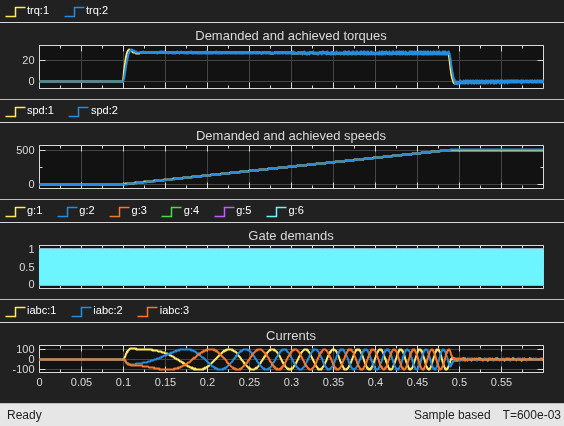Click the g:6 cyan legend icon
Image resolution: width=564 pixels, height=426 pixels.
pyautogui.click(x=277, y=211)
